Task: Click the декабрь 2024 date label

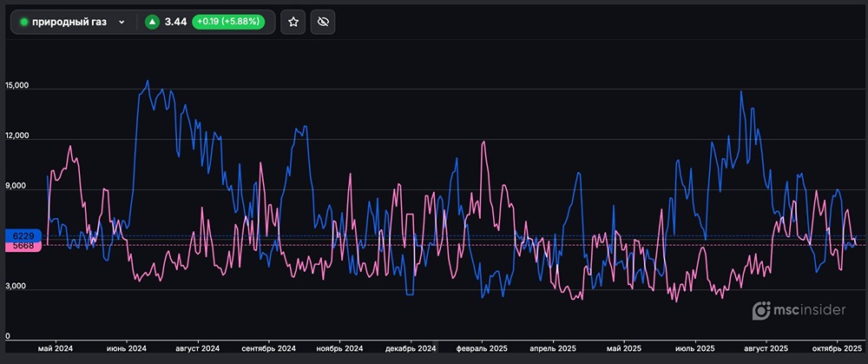Action: 410,348
